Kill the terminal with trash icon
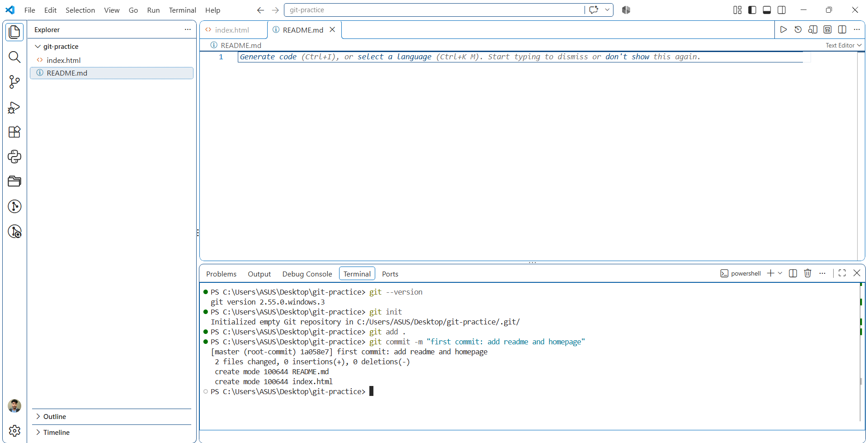 point(808,273)
